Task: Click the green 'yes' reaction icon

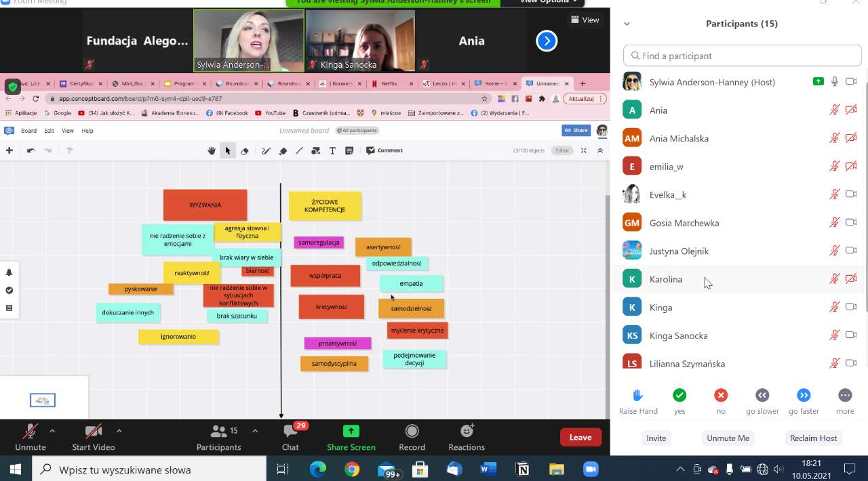Action: (x=679, y=395)
